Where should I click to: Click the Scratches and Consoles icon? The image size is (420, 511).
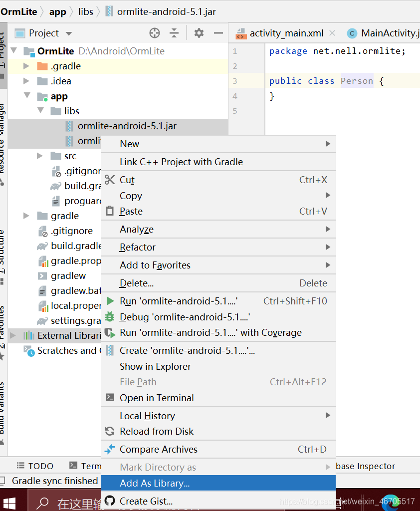pos(28,351)
